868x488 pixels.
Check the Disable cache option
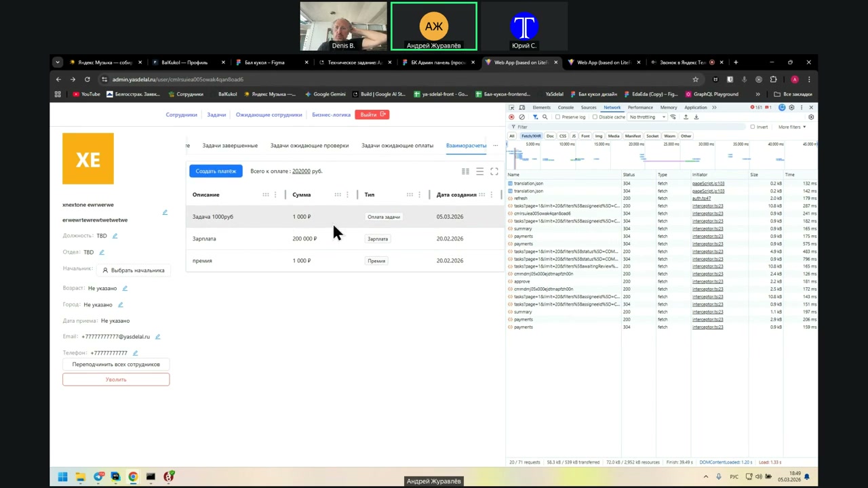(x=595, y=117)
